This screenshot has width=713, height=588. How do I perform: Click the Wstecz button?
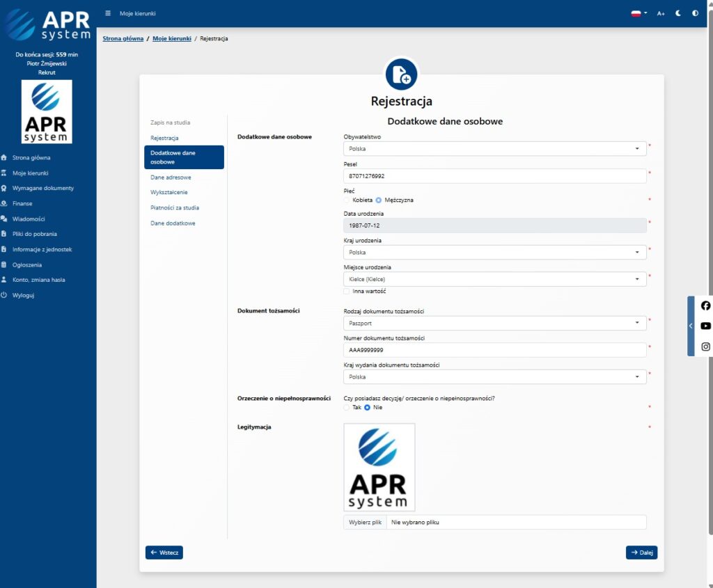[164, 553]
